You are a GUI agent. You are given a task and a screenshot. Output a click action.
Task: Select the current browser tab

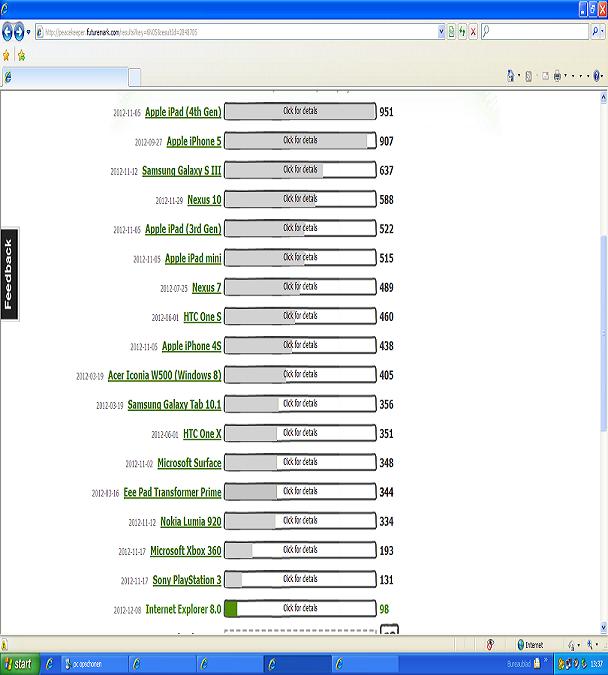point(65,77)
